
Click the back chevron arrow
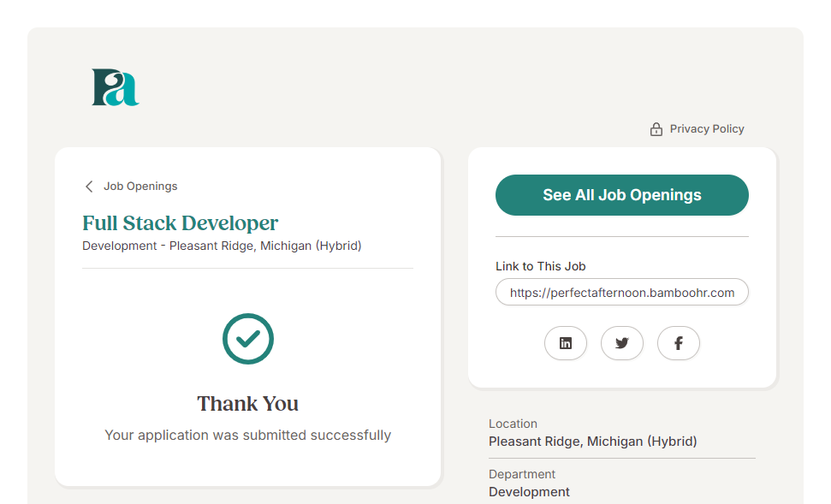(89, 187)
